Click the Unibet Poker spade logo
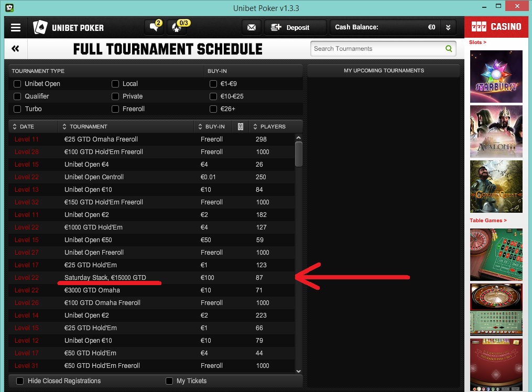The width and height of the screenshot is (532, 392). click(x=40, y=27)
